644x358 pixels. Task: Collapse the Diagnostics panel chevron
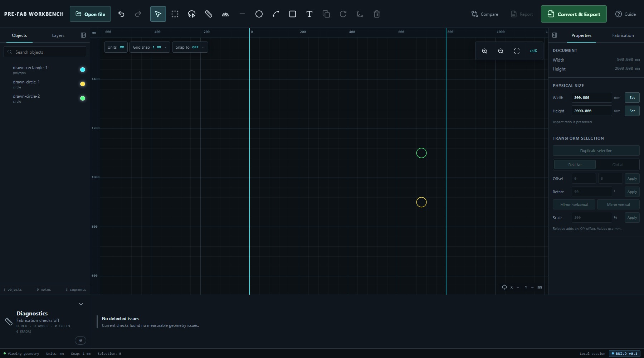point(81,304)
